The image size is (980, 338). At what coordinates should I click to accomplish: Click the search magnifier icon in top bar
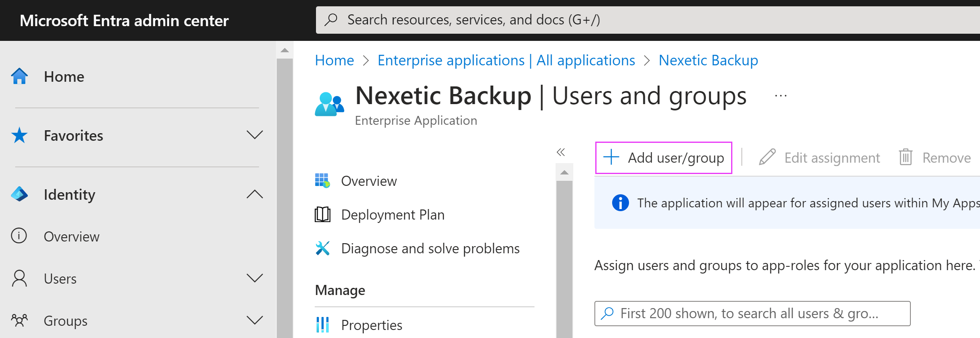click(x=331, y=19)
